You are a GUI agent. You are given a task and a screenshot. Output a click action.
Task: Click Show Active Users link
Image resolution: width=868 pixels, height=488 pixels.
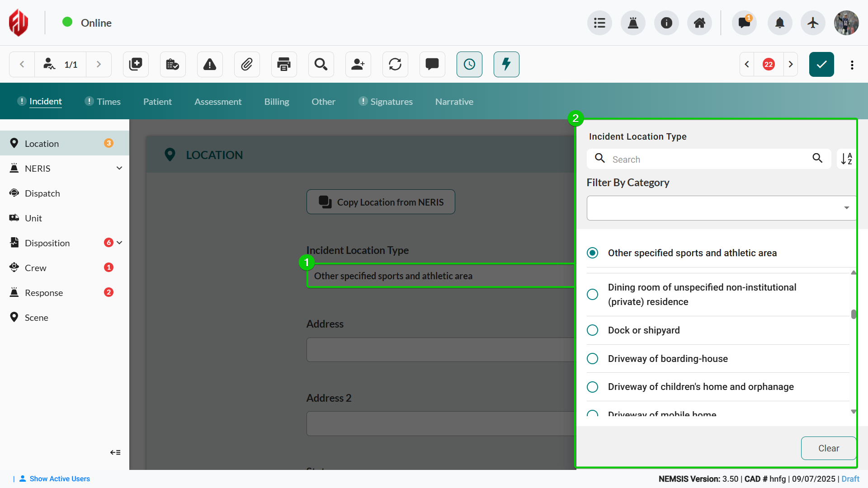(x=60, y=479)
